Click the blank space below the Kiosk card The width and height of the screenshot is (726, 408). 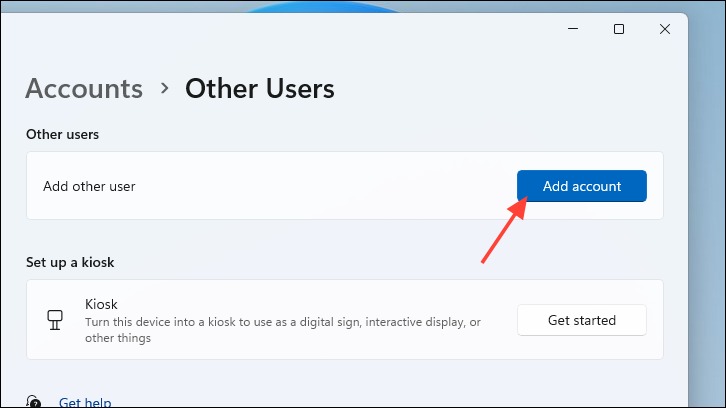point(345,376)
